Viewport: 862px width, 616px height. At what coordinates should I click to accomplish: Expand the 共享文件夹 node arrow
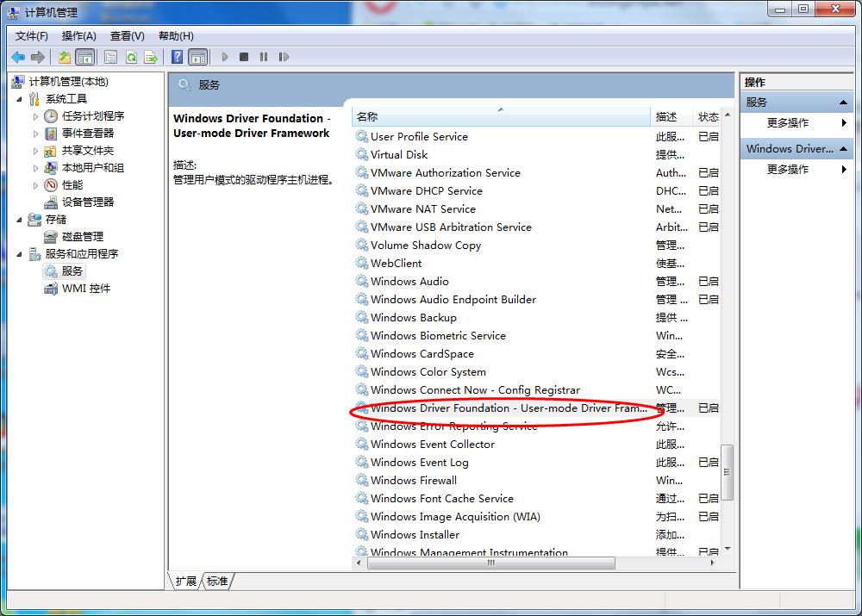(x=35, y=151)
